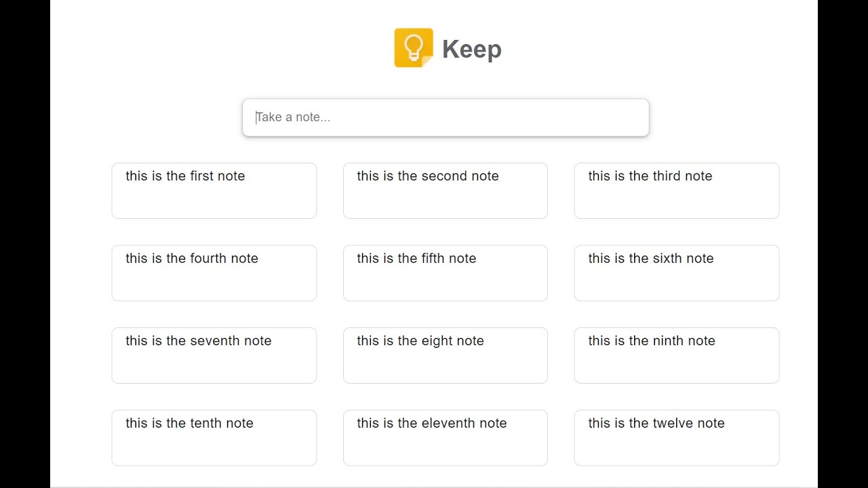The image size is (868, 488).
Task: Select the tenth note card
Action: point(214,437)
